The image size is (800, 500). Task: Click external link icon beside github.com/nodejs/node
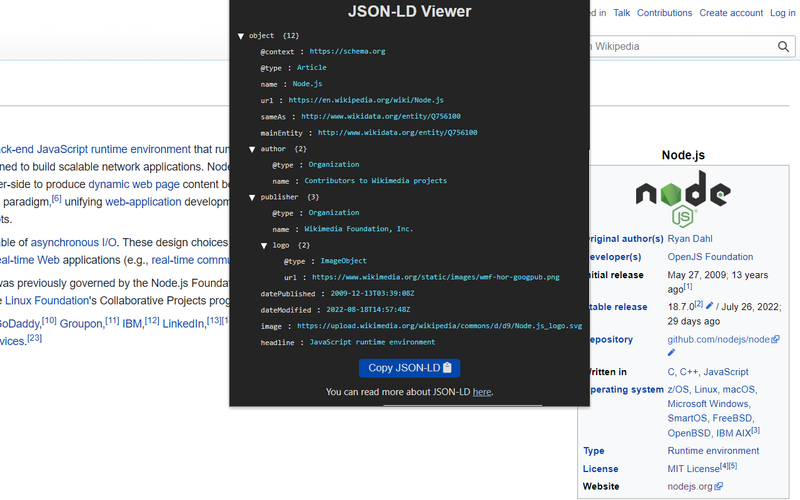click(x=776, y=339)
